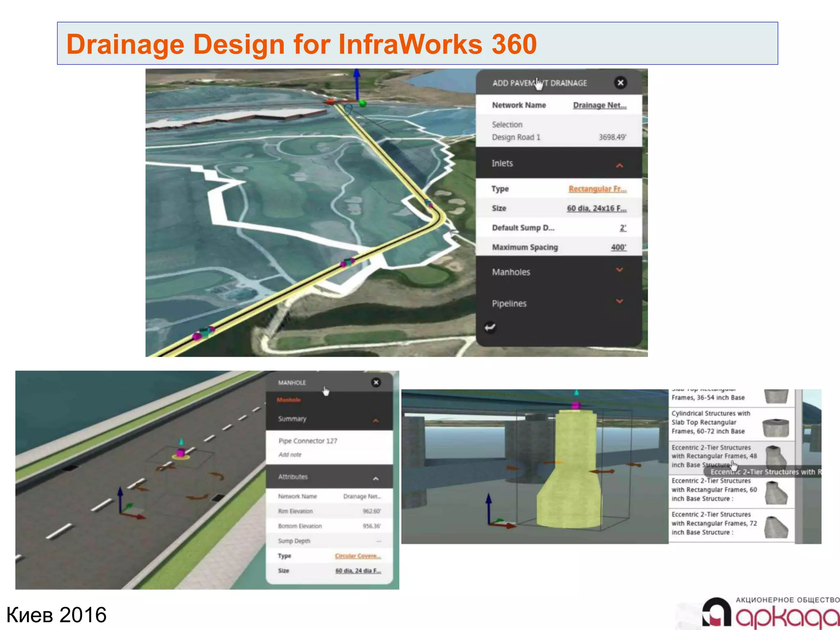Viewport: 840px width, 630px height.
Task: Expand the Pipelines section
Action: [619, 301]
